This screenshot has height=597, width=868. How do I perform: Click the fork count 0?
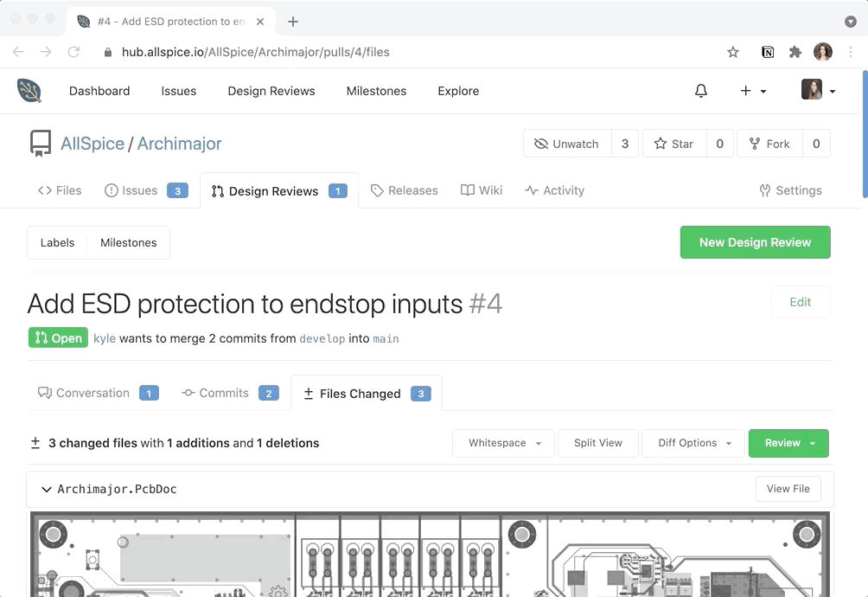point(816,144)
